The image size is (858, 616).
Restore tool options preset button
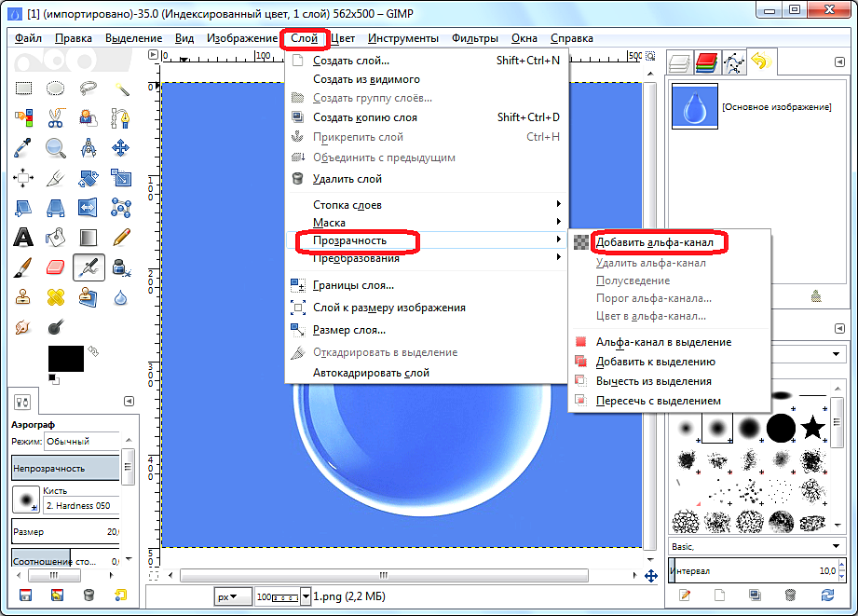pyautogui.click(x=57, y=595)
